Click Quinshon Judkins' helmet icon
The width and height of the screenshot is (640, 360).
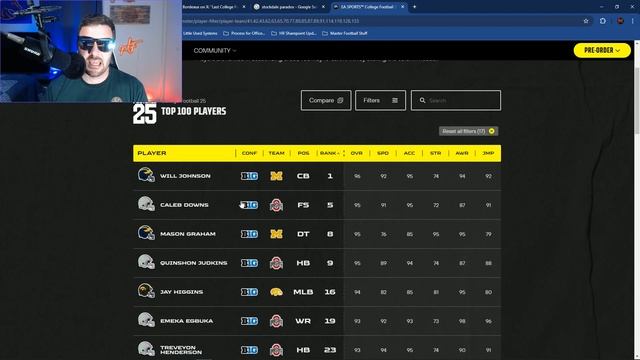(x=146, y=262)
